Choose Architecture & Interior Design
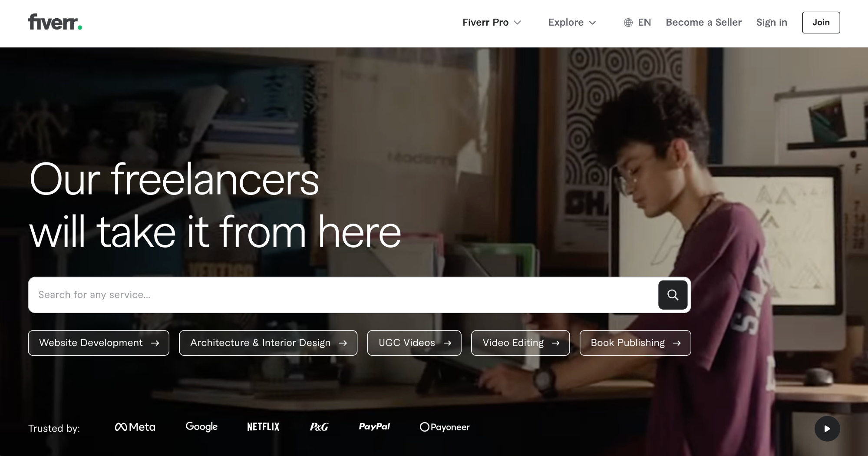The width and height of the screenshot is (868, 456). tap(268, 343)
